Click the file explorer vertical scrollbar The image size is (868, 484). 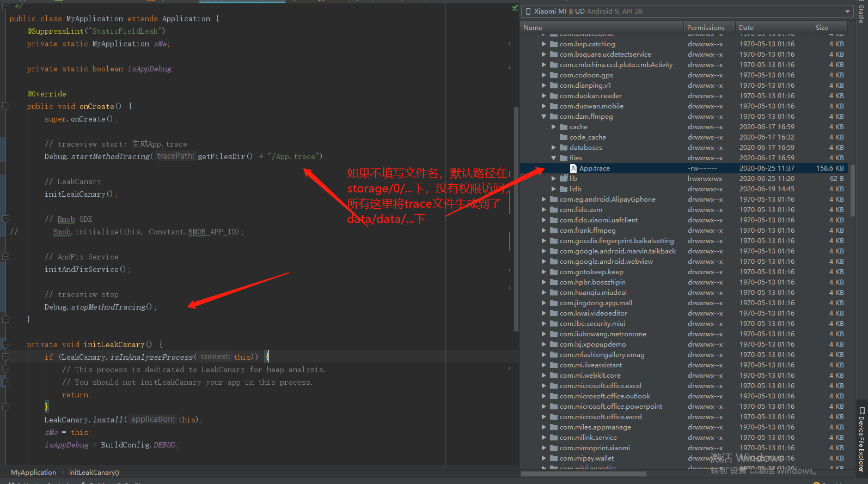point(852,191)
